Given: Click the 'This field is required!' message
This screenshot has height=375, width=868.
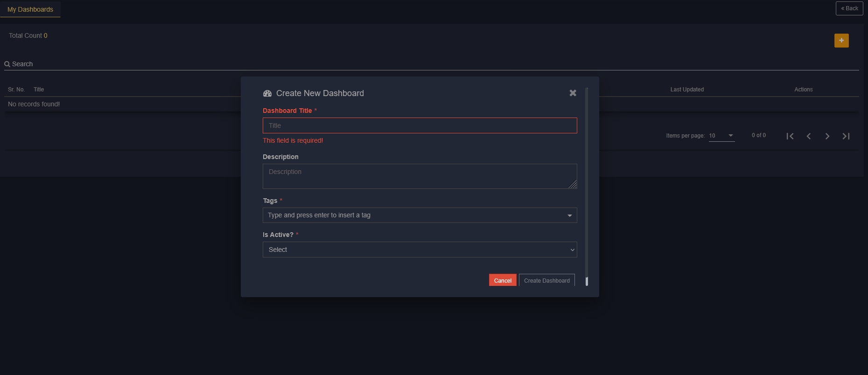Looking at the screenshot, I should pos(293,140).
